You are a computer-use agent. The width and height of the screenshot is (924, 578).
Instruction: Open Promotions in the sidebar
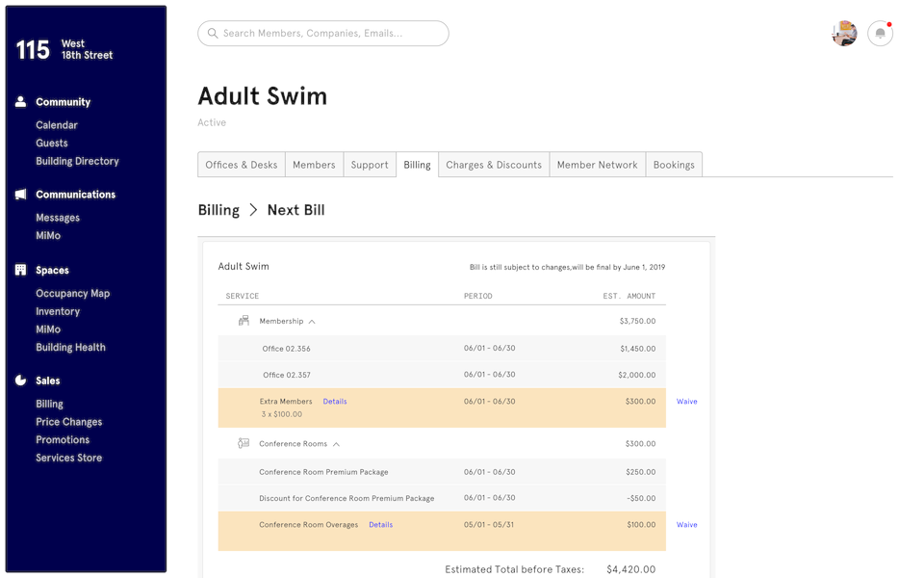[63, 440]
